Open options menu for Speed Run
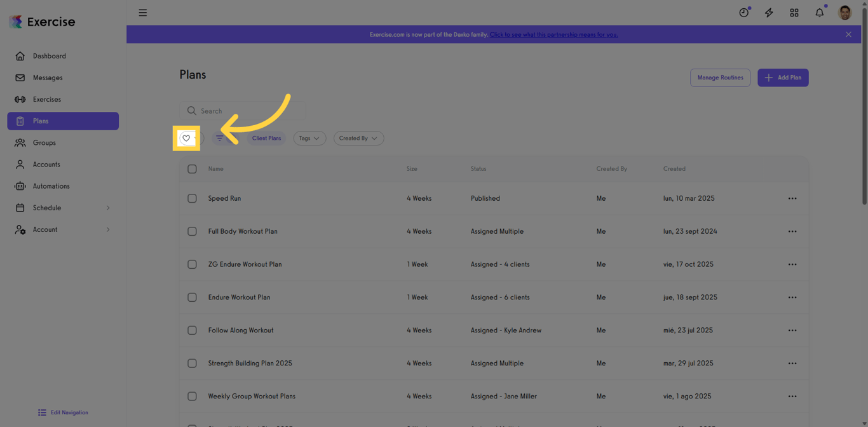868x427 pixels. point(792,198)
